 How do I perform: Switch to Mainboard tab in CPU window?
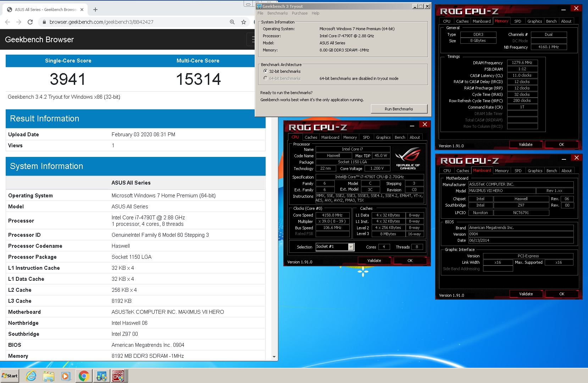[330, 137]
